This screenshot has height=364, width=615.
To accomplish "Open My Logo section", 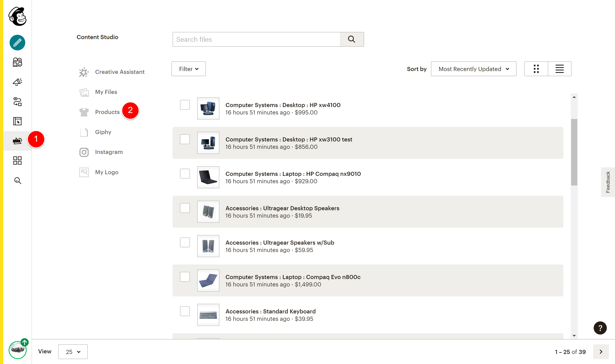I will click(x=107, y=172).
